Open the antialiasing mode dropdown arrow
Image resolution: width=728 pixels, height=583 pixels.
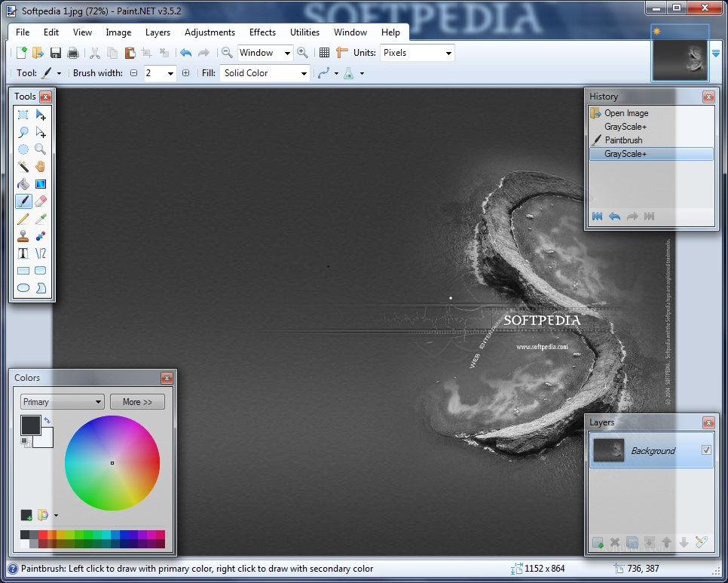point(336,73)
